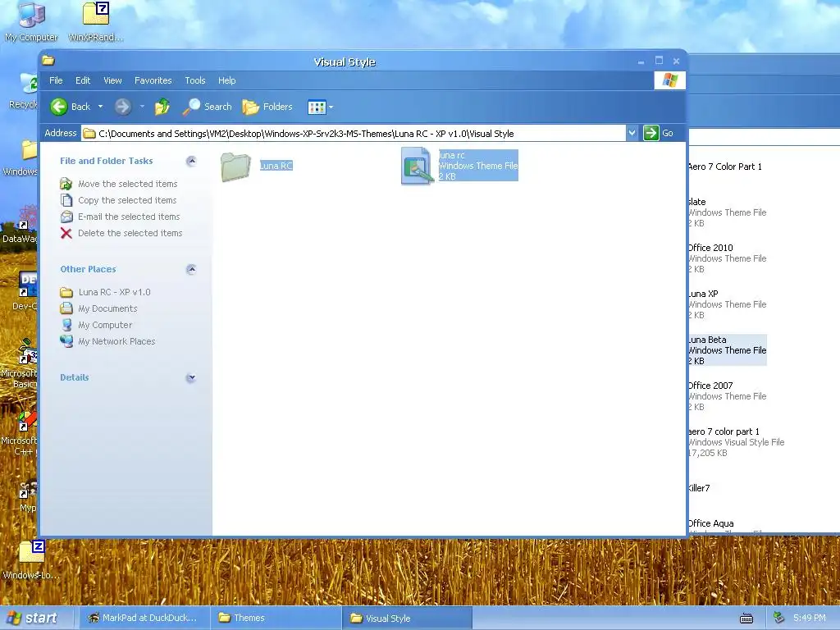The width and height of the screenshot is (840, 630).
Task: Toggle the Folders pane button
Action: click(x=267, y=107)
